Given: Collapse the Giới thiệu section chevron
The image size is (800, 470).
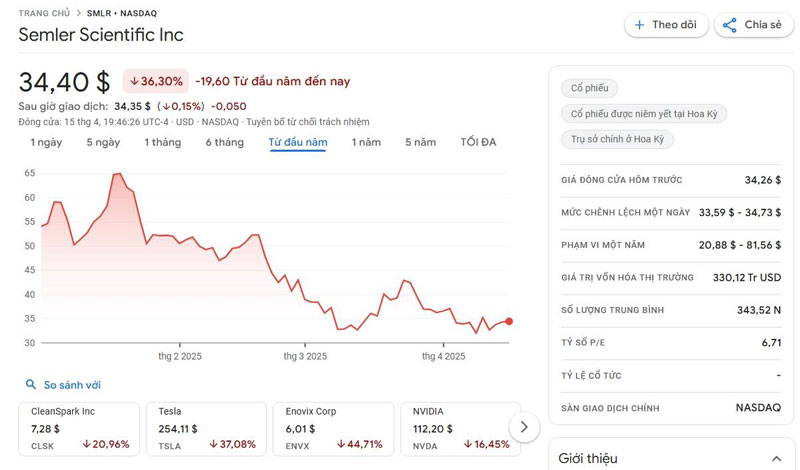Looking at the screenshot, I should (777, 458).
